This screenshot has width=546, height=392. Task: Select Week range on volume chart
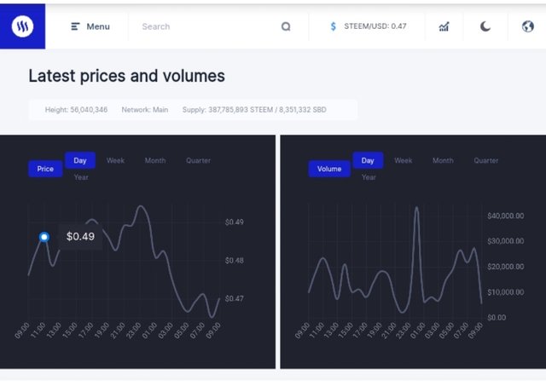click(x=404, y=160)
